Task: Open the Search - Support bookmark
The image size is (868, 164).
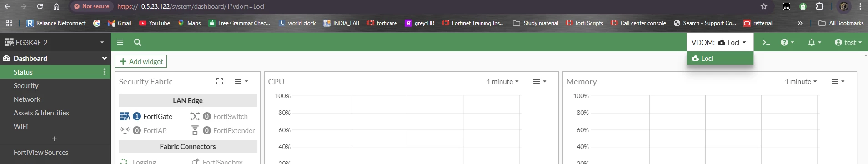Action: coord(705,23)
